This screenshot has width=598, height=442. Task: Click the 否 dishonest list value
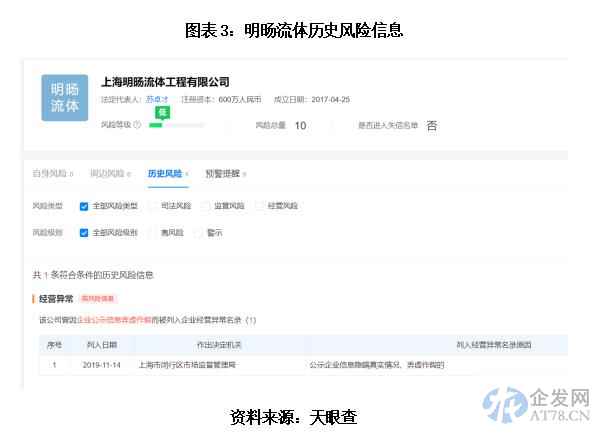coord(432,125)
